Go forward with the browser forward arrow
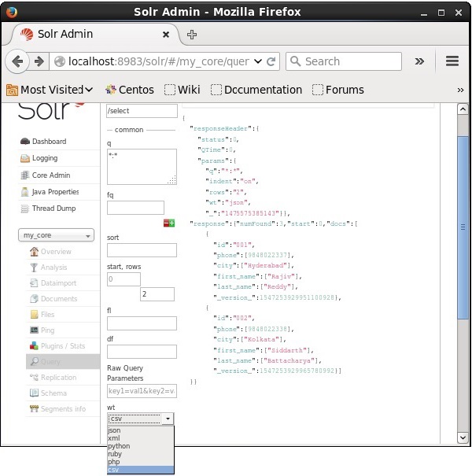This screenshot has height=476, width=472. (x=39, y=61)
